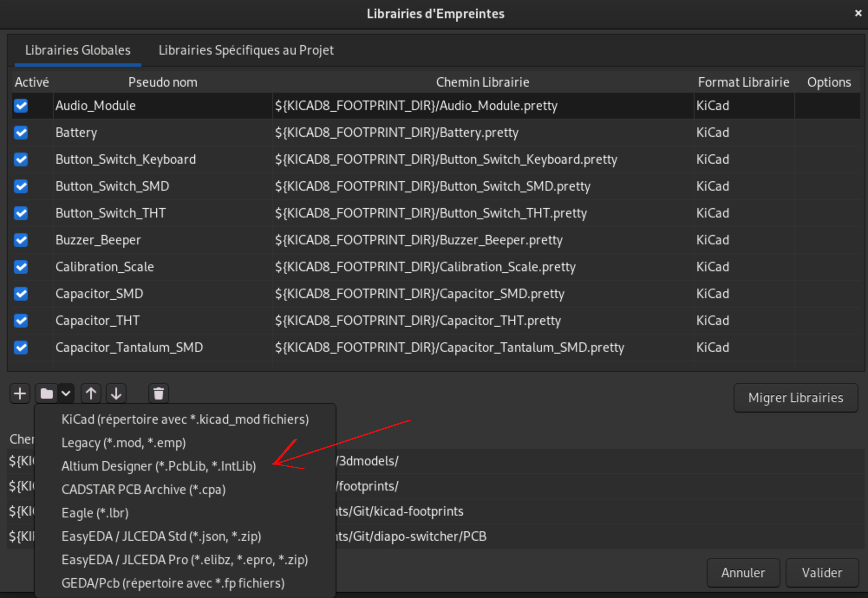This screenshot has height=598, width=868.
Task: Choose Legacy (*.mod, *.emp) format
Action: pos(185,442)
